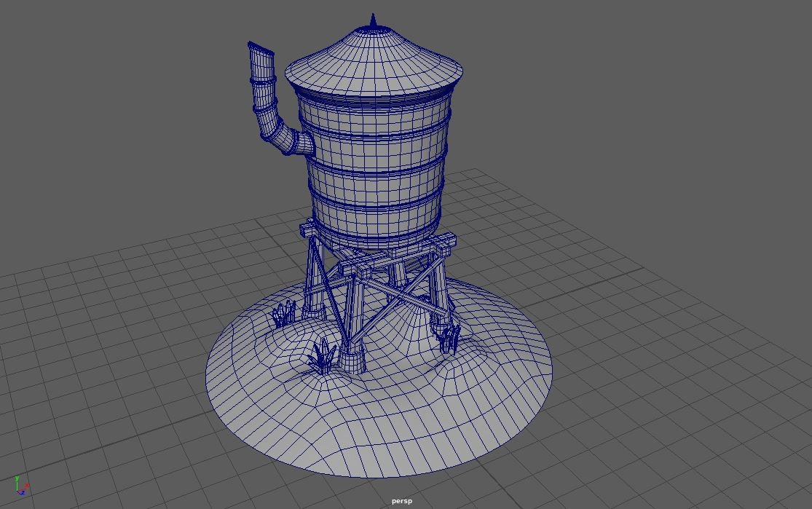The image size is (812, 509).
Task: Click the left end of the platform beam
Action: pyautogui.click(x=307, y=230)
